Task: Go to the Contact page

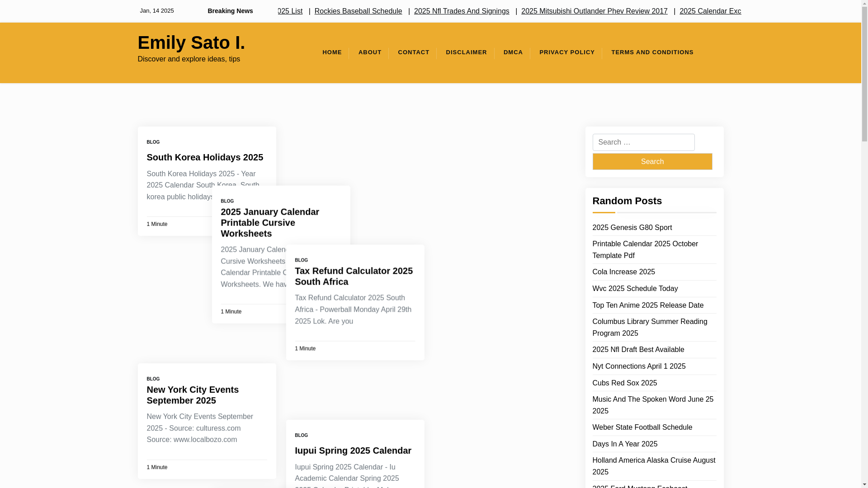Action: point(414,52)
